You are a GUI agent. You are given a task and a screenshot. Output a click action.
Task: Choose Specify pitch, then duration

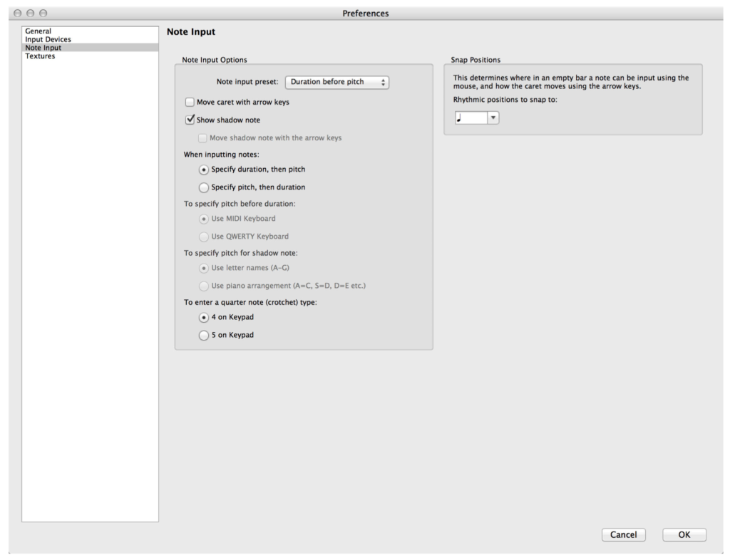204,187
